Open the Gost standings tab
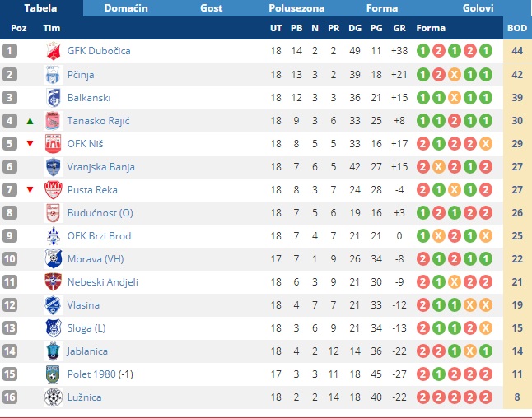 pyautogui.click(x=211, y=8)
